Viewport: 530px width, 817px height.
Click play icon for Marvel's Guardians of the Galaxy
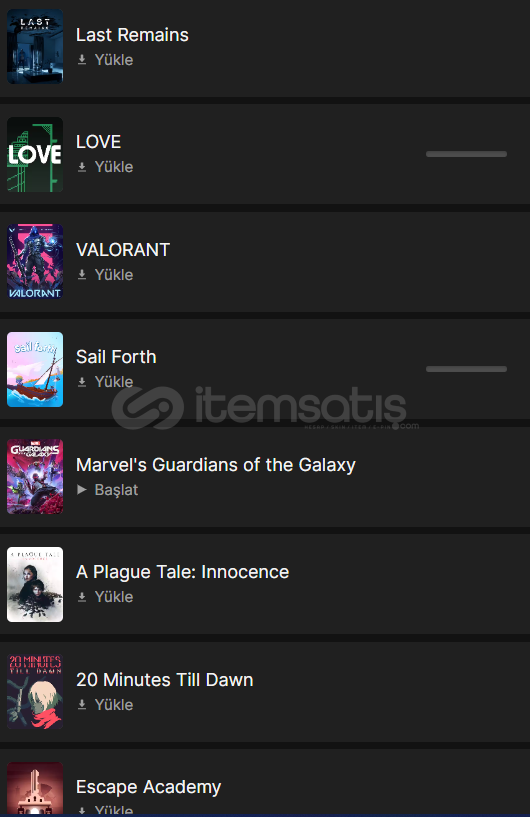point(82,490)
